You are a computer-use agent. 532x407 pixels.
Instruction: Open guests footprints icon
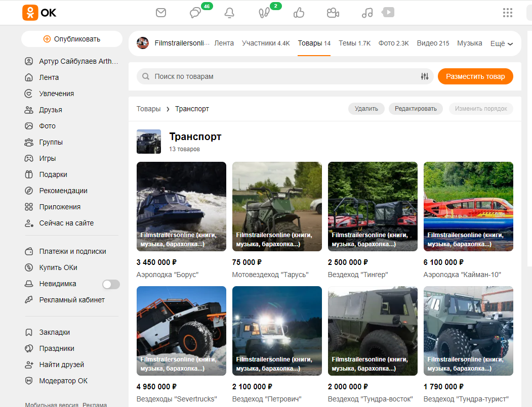pos(264,13)
